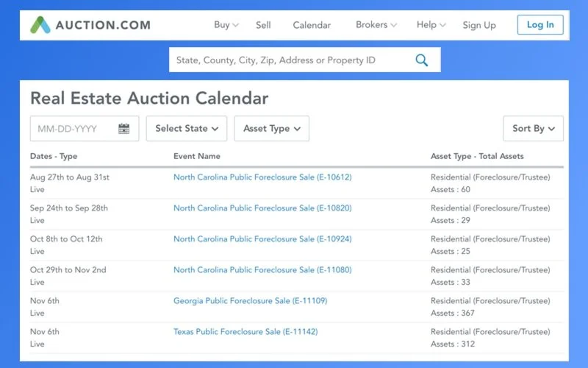Viewport: 588px width, 368px height.
Task: Open the Select State dropdown
Action: coord(187,129)
